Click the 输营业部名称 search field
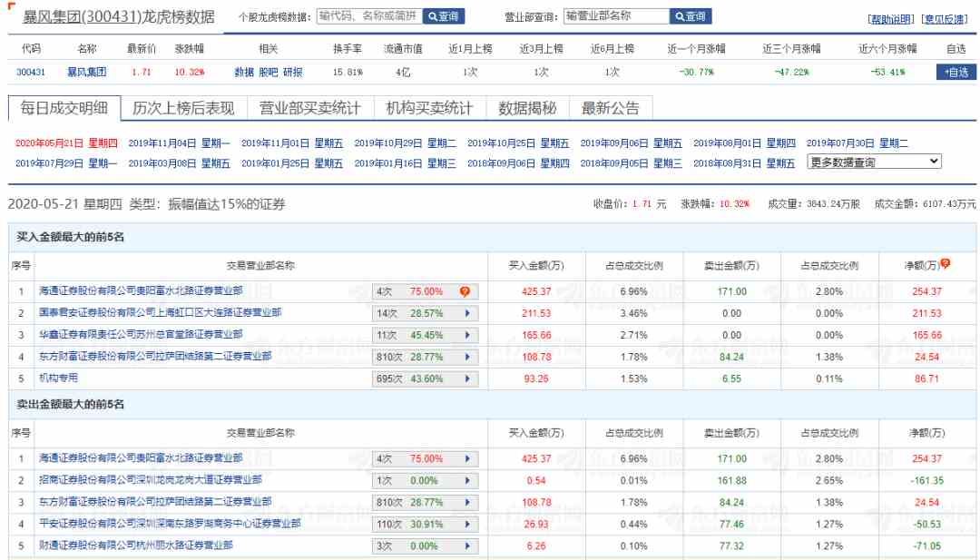980x560 pixels. coord(615,16)
